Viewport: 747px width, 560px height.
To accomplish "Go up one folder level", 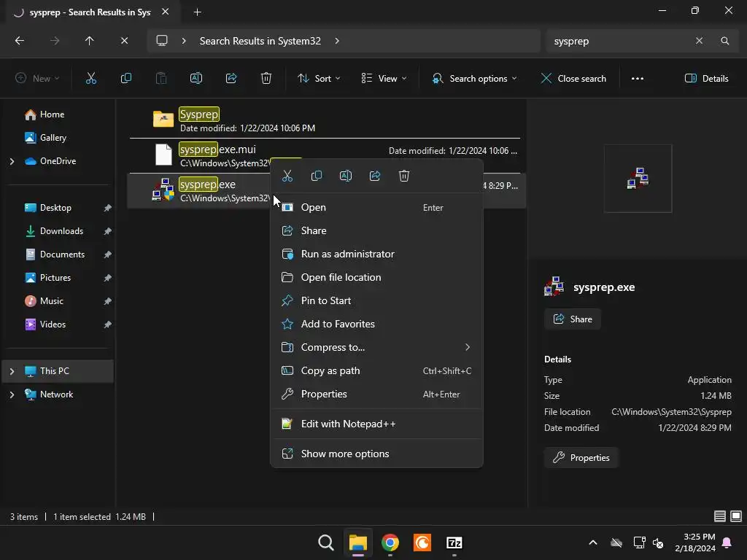I will (89, 41).
